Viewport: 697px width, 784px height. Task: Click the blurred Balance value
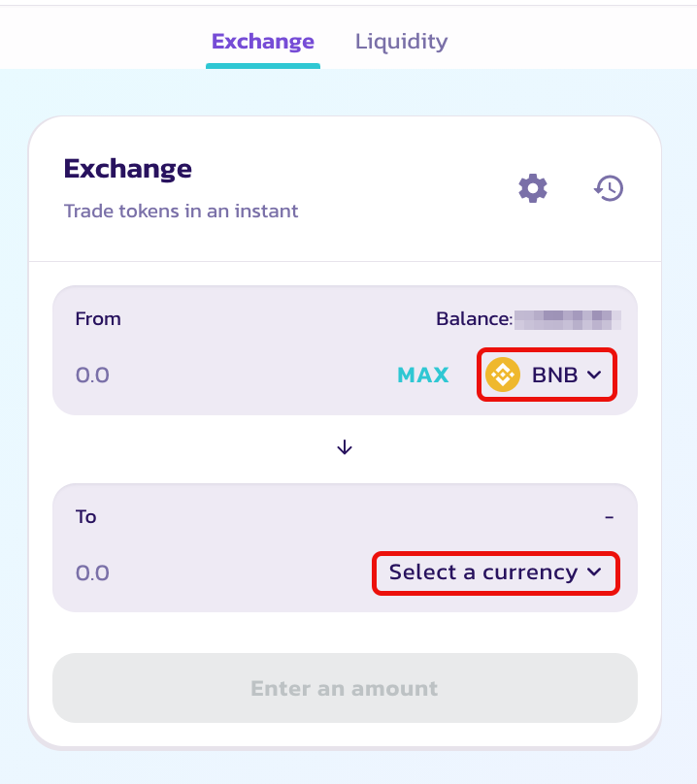click(x=568, y=320)
